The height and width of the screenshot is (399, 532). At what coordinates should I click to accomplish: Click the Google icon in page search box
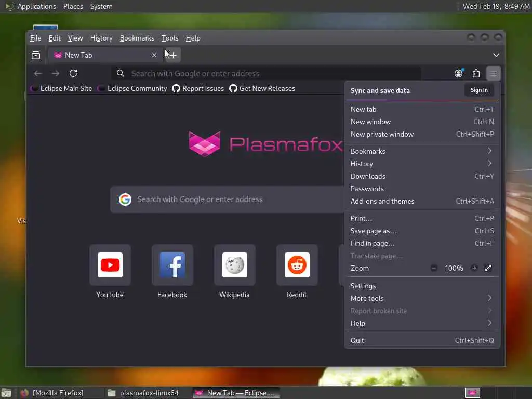125,199
